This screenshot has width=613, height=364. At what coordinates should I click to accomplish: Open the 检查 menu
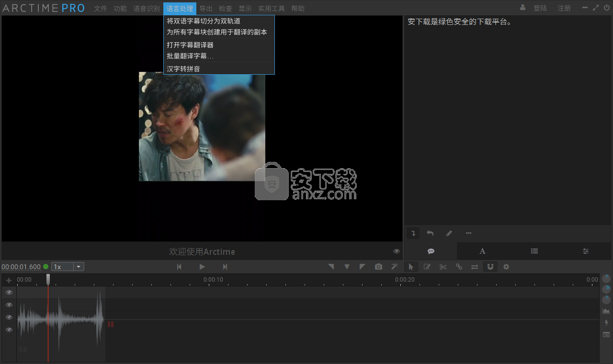(226, 9)
